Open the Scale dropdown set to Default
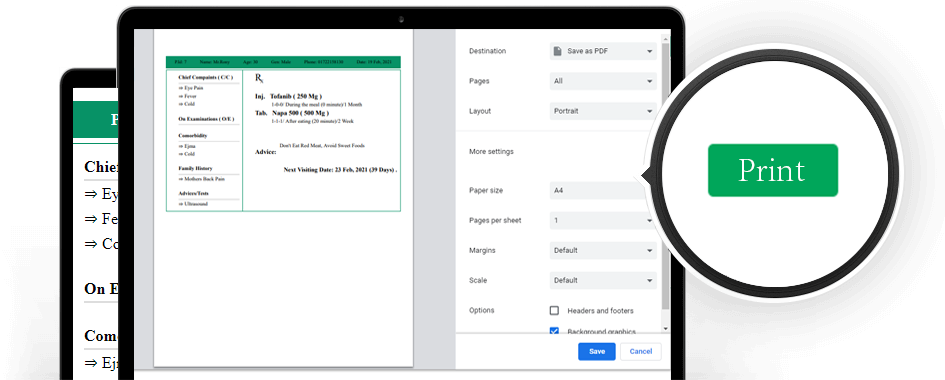 click(x=603, y=280)
